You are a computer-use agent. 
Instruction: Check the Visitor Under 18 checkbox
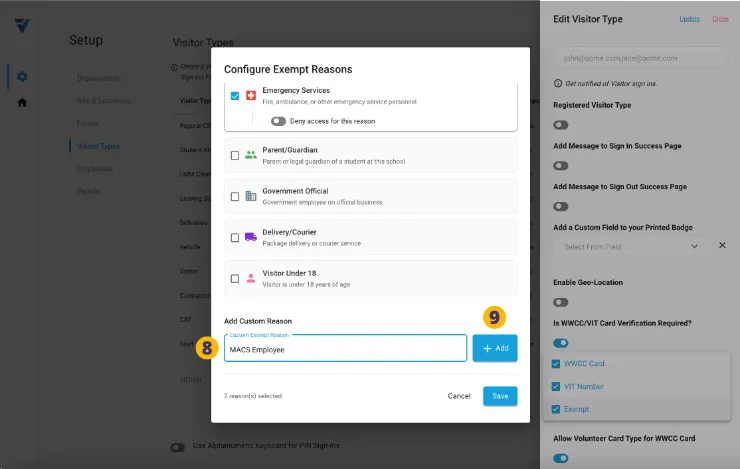[x=235, y=279]
